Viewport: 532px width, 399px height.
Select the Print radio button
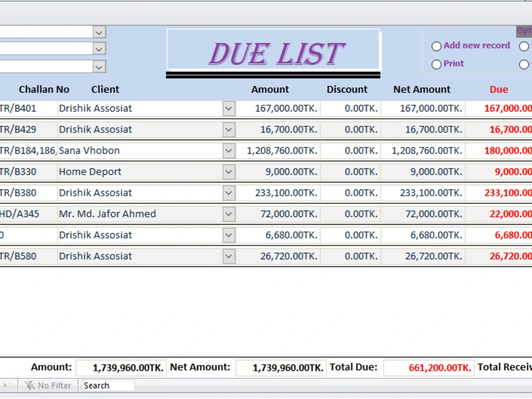[x=436, y=64]
